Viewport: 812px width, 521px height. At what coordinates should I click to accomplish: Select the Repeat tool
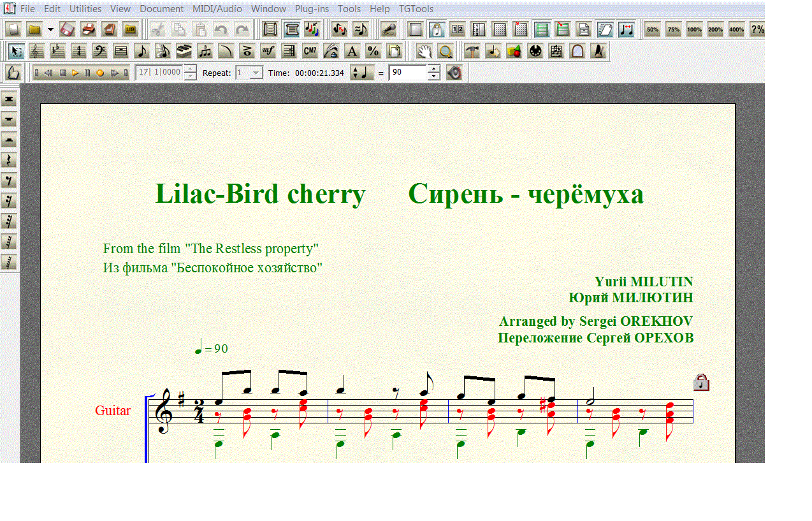pos(289,51)
